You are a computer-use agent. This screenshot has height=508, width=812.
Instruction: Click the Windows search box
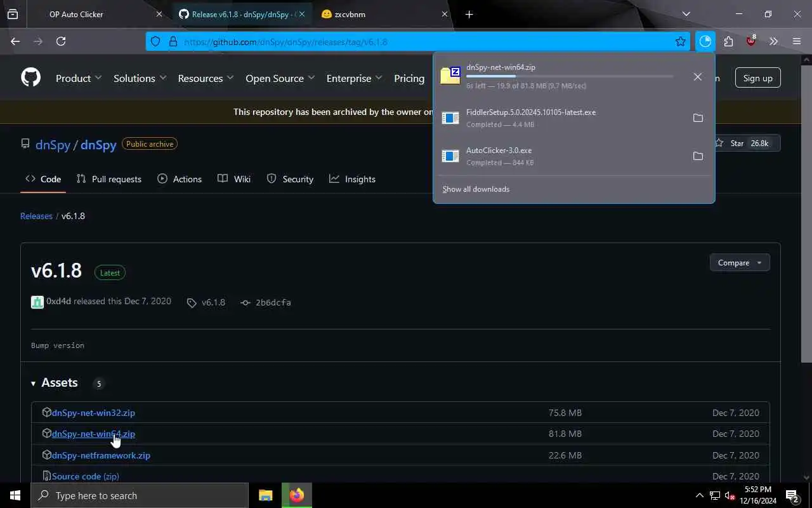click(140, 495)
